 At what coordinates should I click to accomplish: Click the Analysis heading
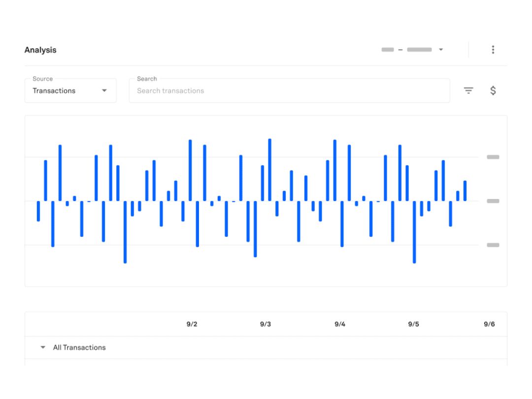tap(40, 50)
